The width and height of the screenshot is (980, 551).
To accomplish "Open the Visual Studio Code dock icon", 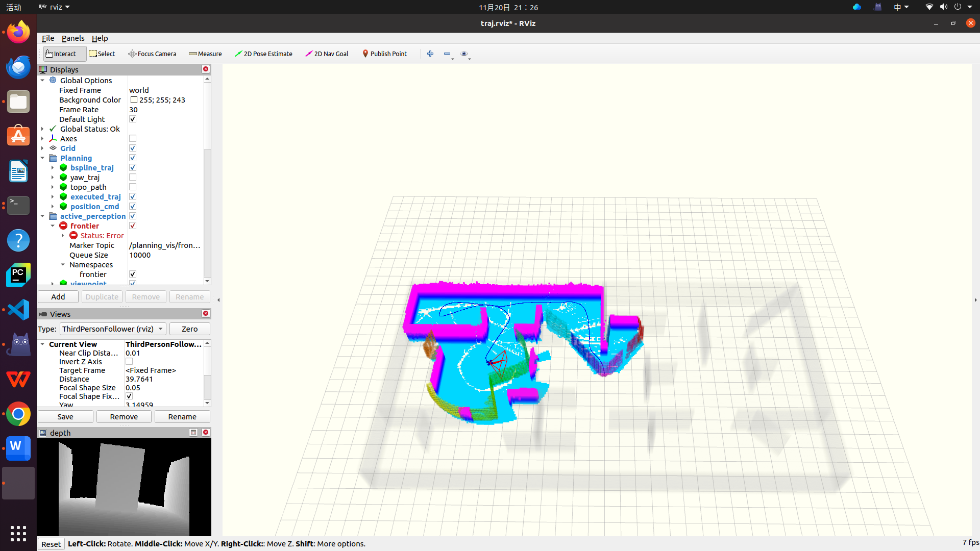I will coord(18,310).
